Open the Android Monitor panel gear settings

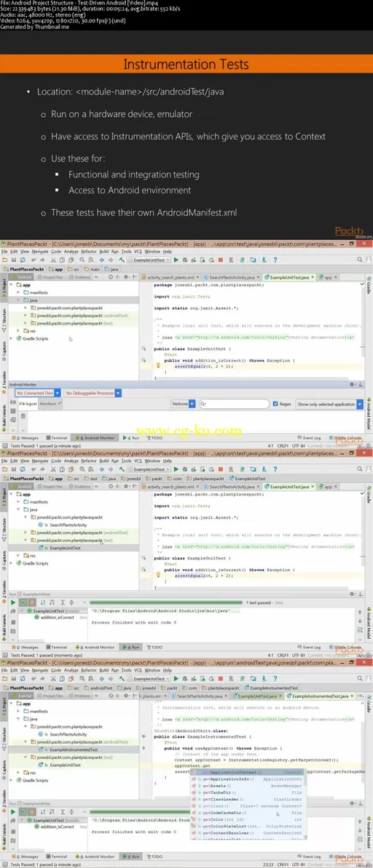pyautogui.click(x=353, y=384)
